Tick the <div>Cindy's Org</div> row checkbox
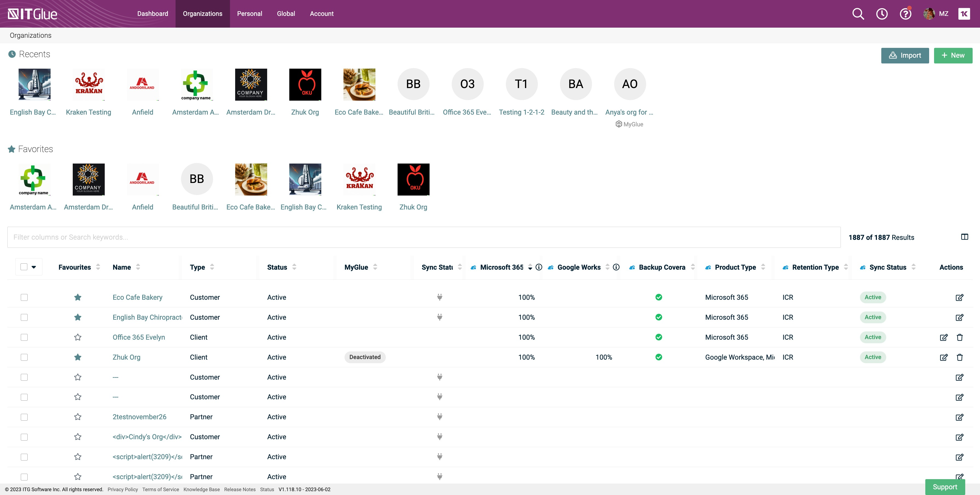980x495 pixels. [24, 437]
